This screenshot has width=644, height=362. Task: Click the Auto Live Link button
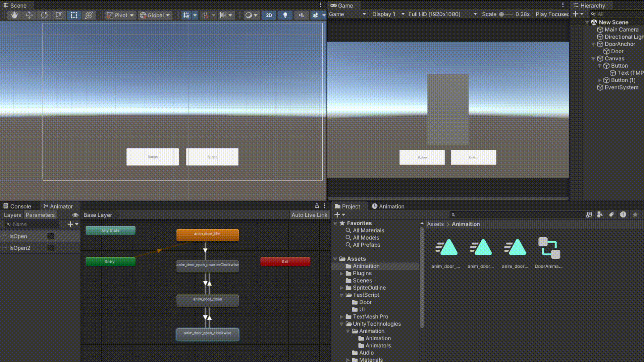tap(309, 215)
